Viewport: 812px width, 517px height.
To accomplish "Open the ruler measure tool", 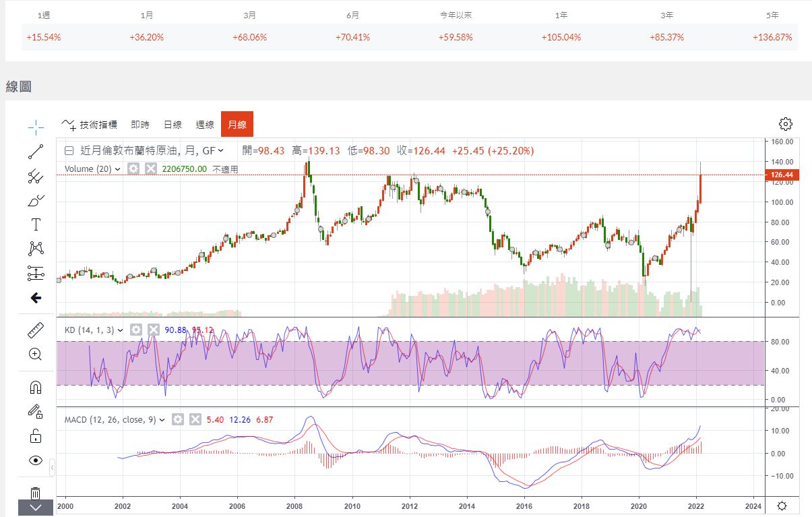I will click(x=36, y=330).
